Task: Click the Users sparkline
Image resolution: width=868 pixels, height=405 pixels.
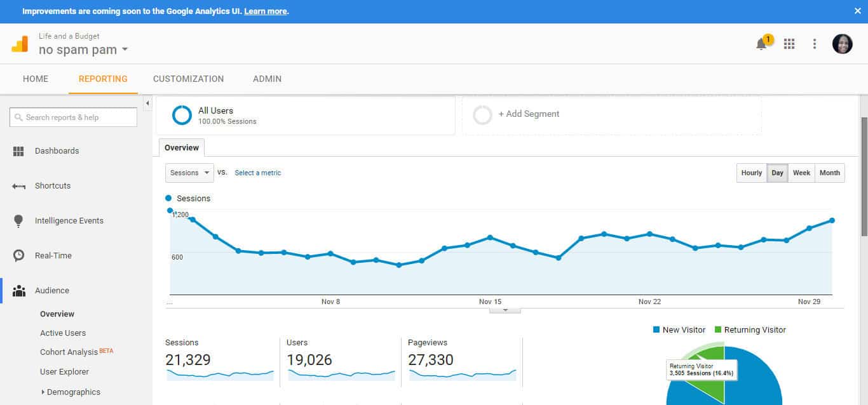Action: (x=341, y=374)
